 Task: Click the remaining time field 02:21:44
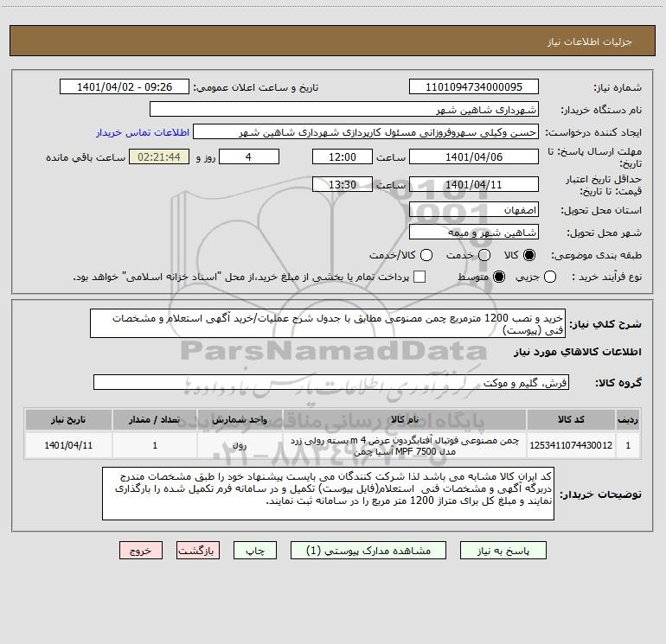(159, 156)
